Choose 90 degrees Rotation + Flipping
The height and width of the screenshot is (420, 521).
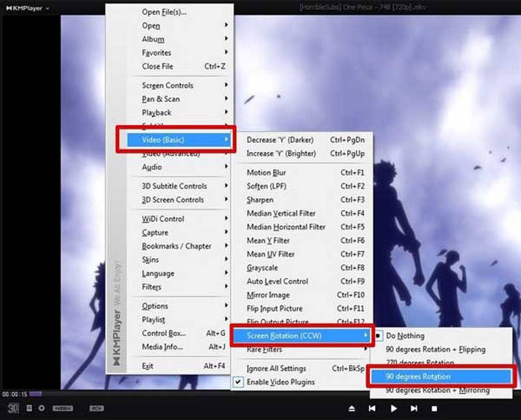pos(441,349)
